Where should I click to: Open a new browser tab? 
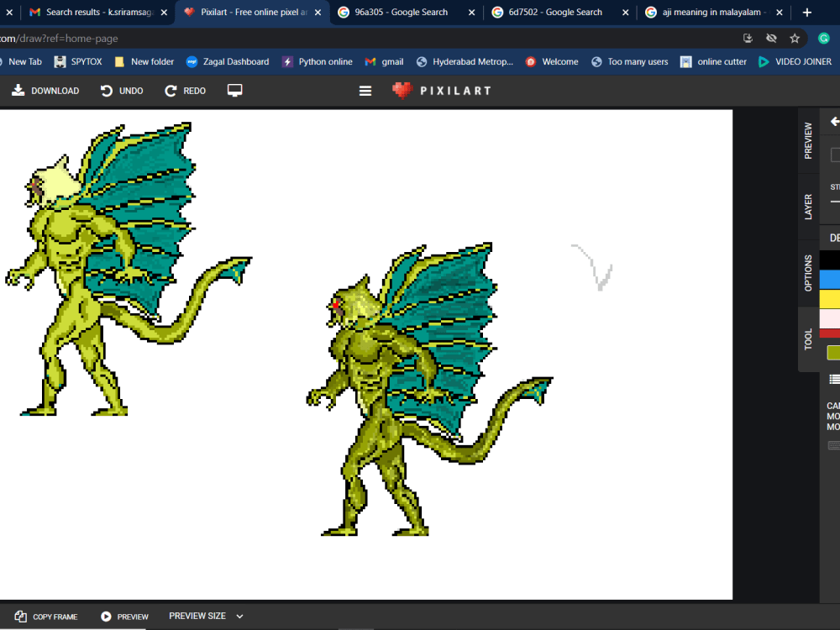(x=806, y=12)
